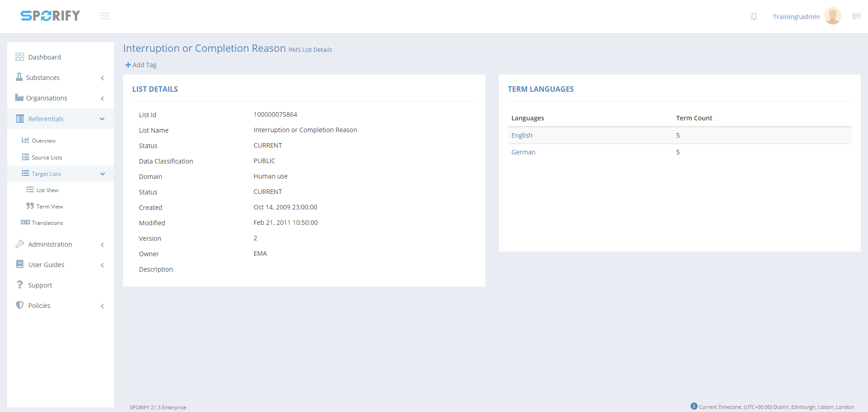Open the Source Lists menu item
The width and height of the screenshot is (868, 412).
[x=47, y=158]
